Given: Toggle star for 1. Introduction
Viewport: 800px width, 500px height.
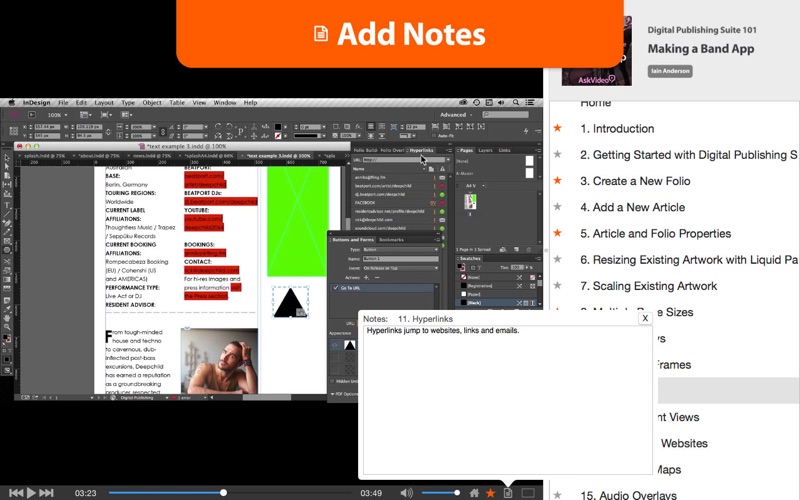Looking at the screenshot, I should 558,128.
